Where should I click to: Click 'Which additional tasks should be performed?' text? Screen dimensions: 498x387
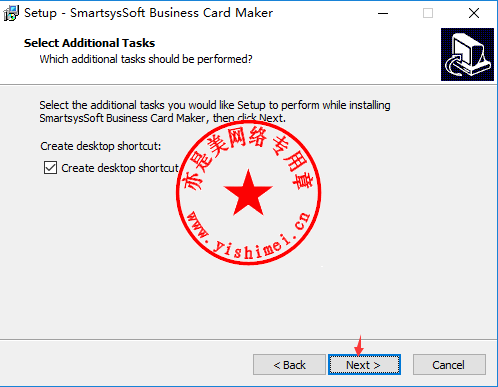point(146,59)
